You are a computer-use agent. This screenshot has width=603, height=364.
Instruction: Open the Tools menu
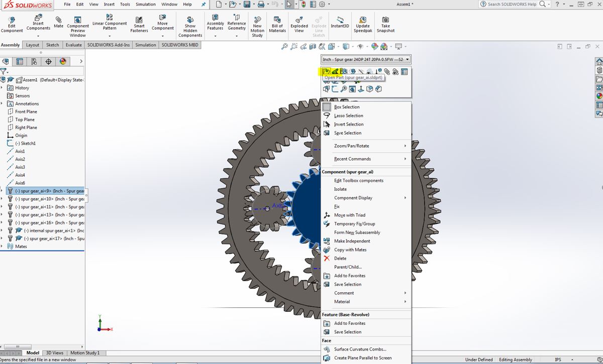125,4
